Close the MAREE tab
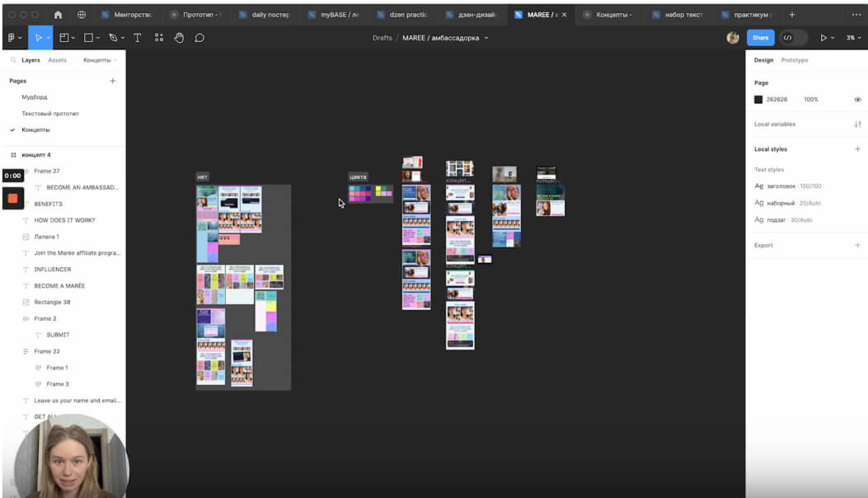The width and height of the screenshot is (868, 498). (x=564, y=15)
